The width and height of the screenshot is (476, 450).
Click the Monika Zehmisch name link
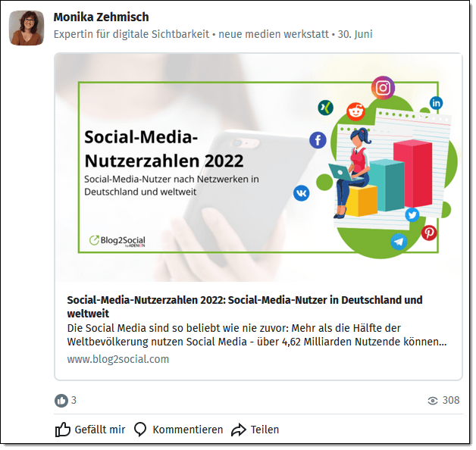[101, 17]
